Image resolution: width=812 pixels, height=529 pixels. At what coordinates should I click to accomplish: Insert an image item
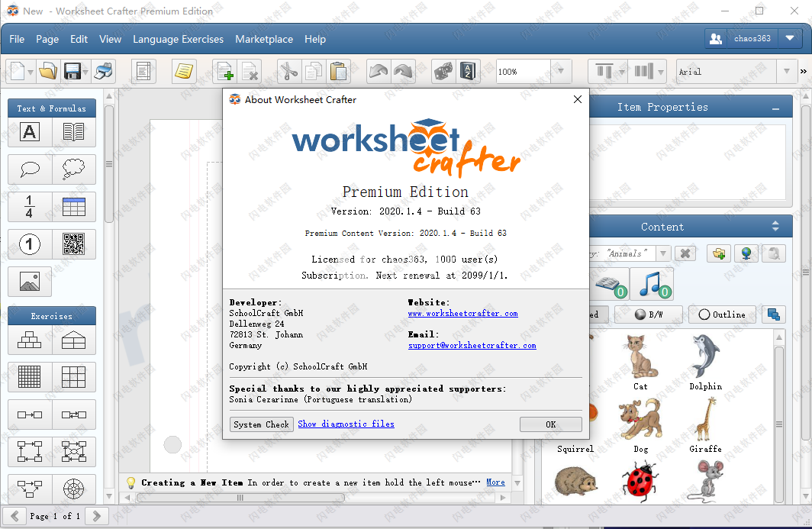(30, 282)
